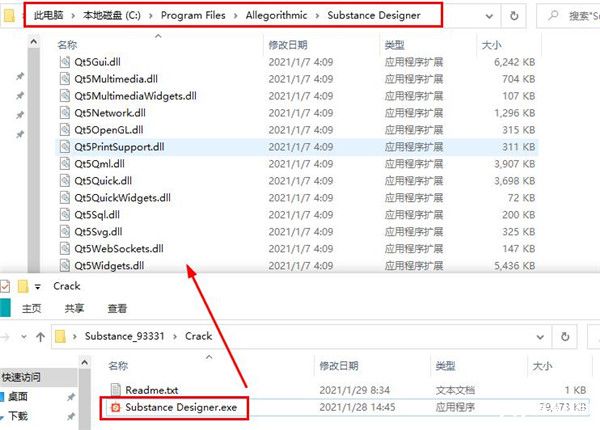Expand the chevron after 本地磁盘 (C:) in address bar

(151, 16)
